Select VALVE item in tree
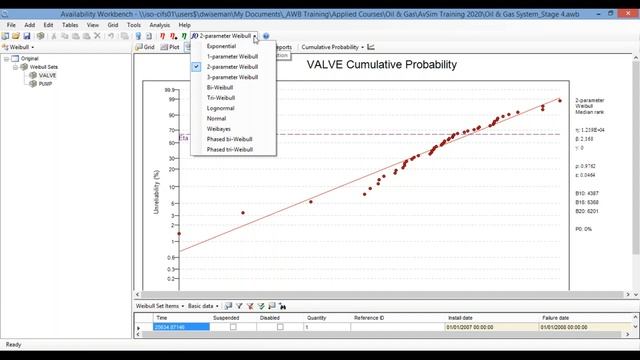This screenshot has height=360, width=640. [47, 75]
